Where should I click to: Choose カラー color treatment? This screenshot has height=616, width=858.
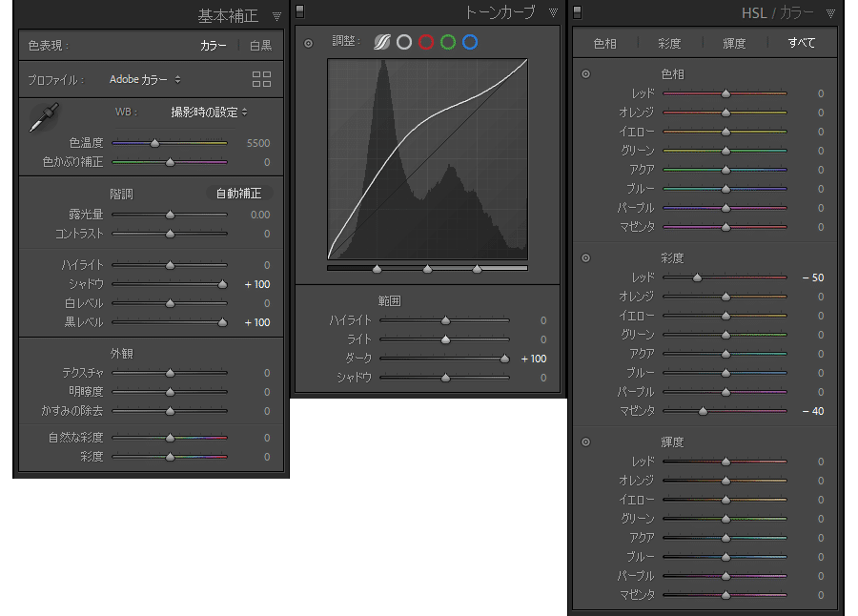[214, 46]
